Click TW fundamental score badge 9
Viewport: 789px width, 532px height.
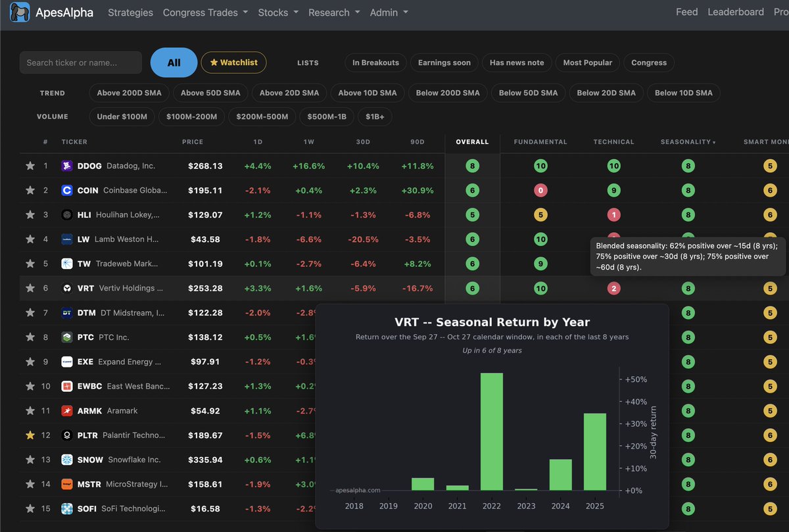[540, 264]
